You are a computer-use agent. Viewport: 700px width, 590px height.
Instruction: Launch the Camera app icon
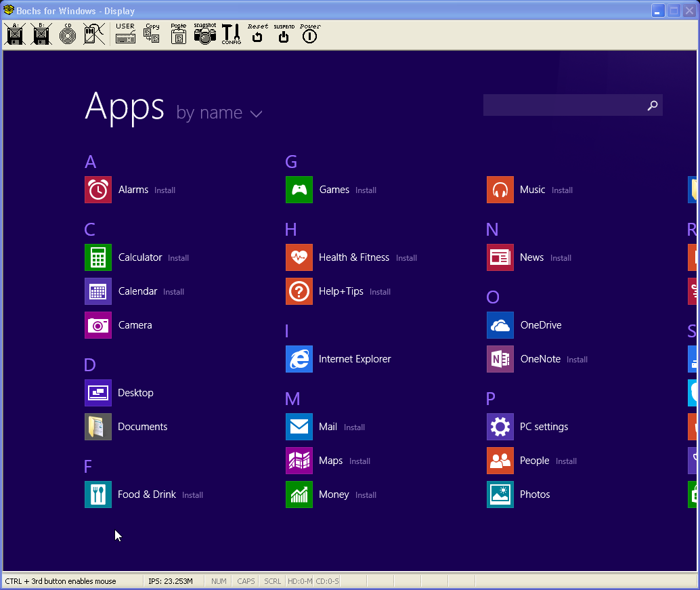click(x=98, y=325)
